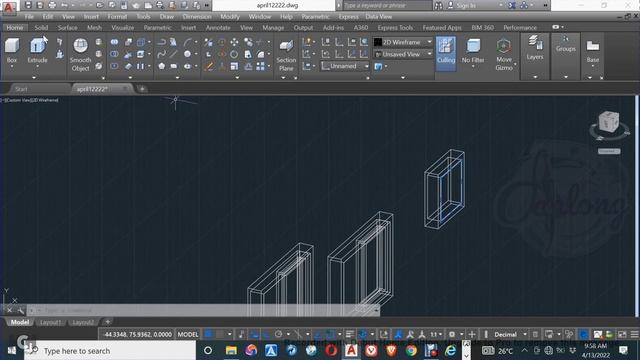
Task: Open the Decimal units dropdown
Action: [x=509, y=334]
